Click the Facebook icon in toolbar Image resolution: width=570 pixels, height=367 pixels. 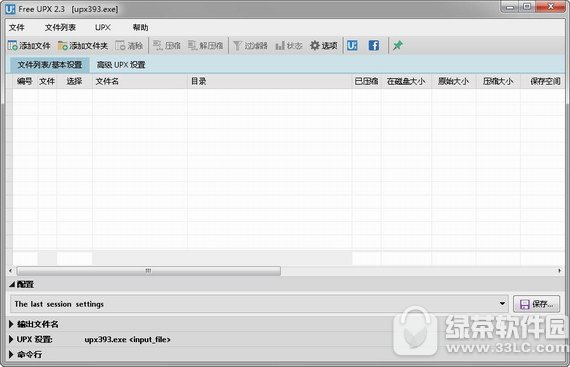pos(374,45)
